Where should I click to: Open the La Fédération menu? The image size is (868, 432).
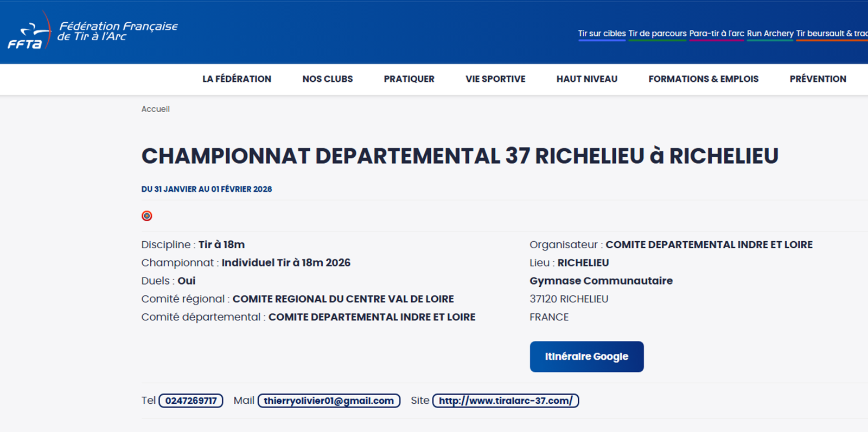pos(237,79)
